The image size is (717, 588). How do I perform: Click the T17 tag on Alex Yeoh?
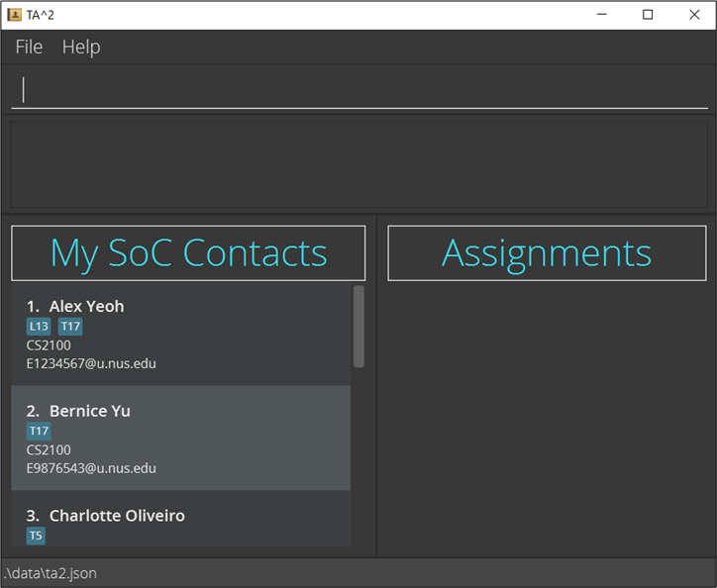coord(70,327)
